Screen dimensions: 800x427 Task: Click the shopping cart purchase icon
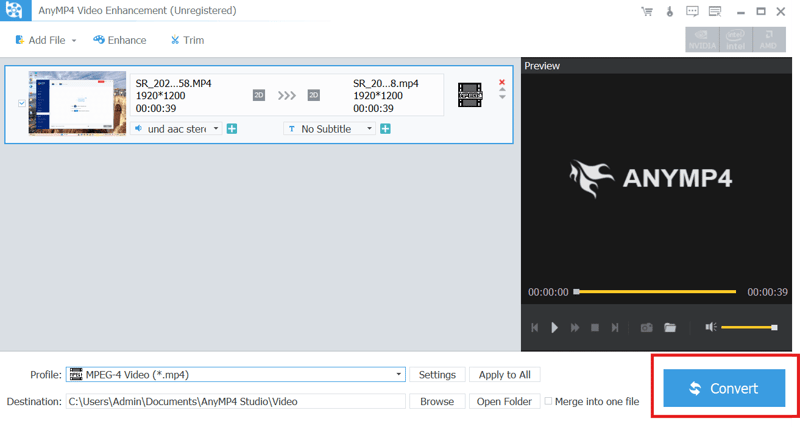645,12
